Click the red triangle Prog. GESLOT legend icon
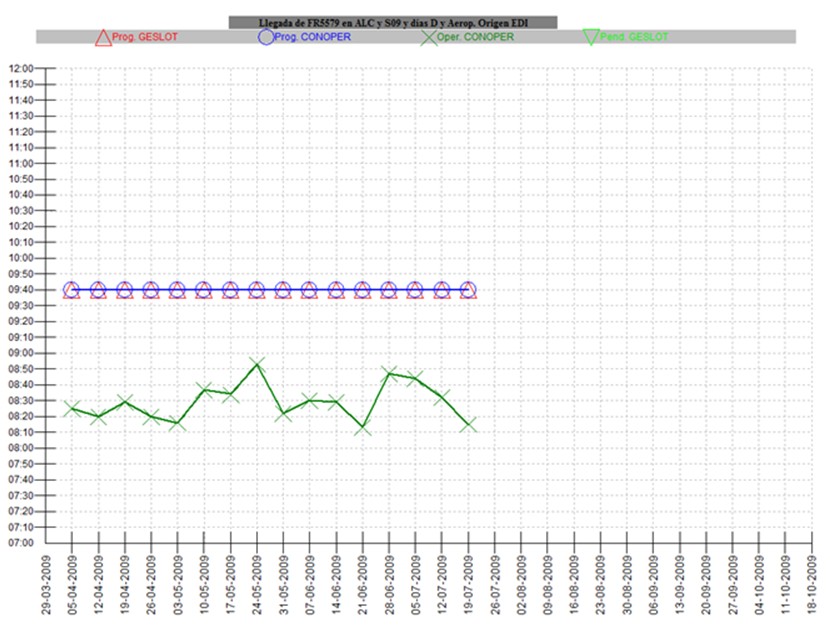The height and width of the screenshot is (630, 830). pyautogui.click(x=102, y=37)
